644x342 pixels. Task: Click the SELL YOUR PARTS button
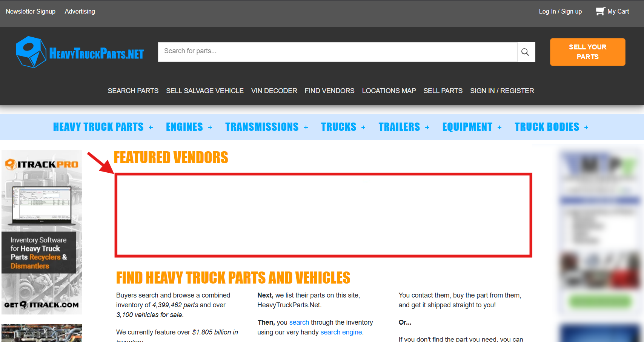(587, 52)
